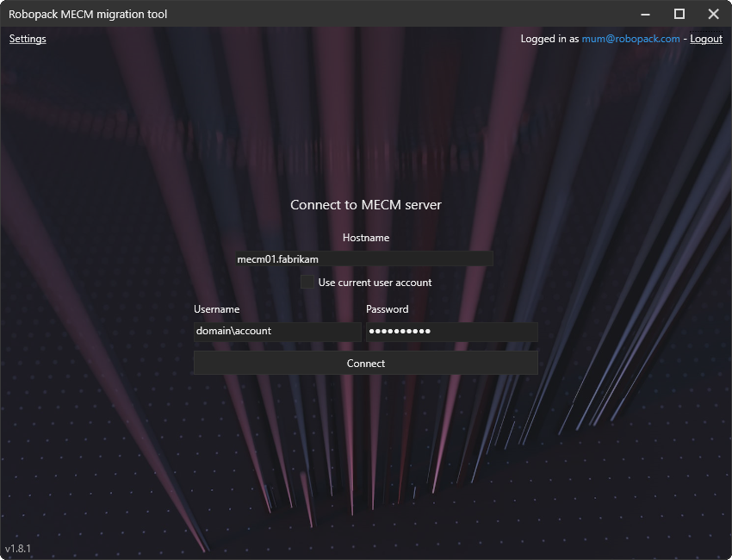Close the Robopack MECM migration tool
The width and height of the screenshot is (732, 560).
(713, 14)
